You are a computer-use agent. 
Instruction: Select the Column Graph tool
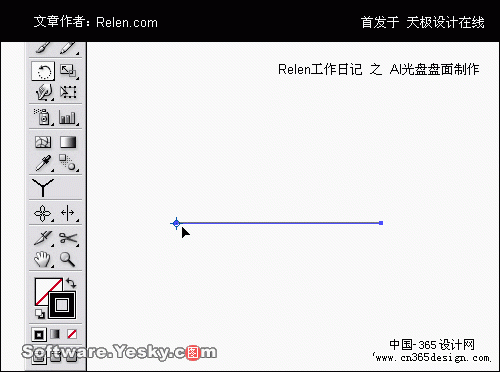point(68,117)
